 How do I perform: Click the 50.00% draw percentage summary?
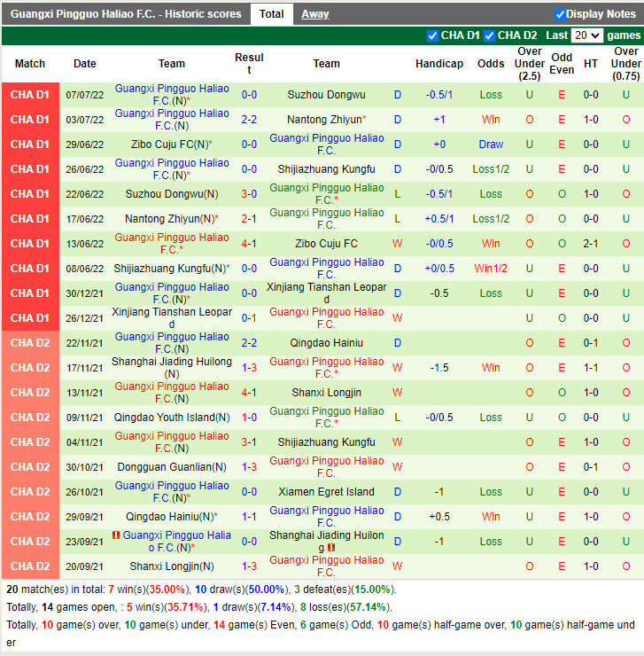click(x=267, y=590)
